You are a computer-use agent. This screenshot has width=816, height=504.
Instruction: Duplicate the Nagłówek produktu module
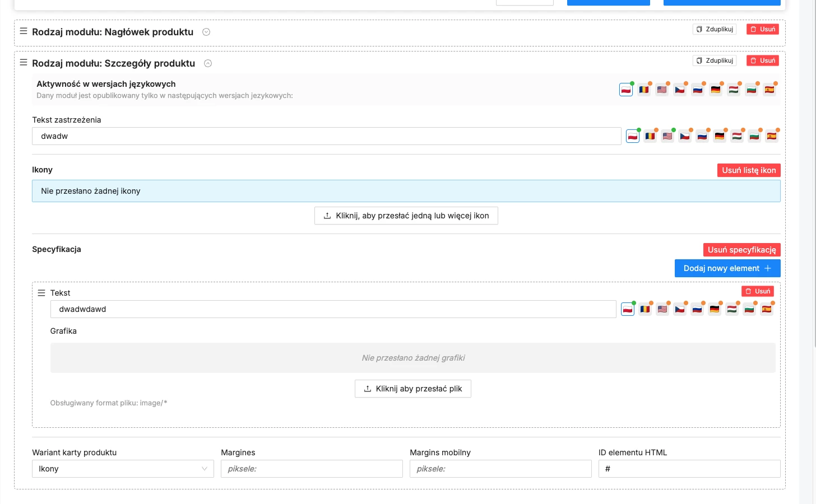pyautogui.click(x=715, y=29)
